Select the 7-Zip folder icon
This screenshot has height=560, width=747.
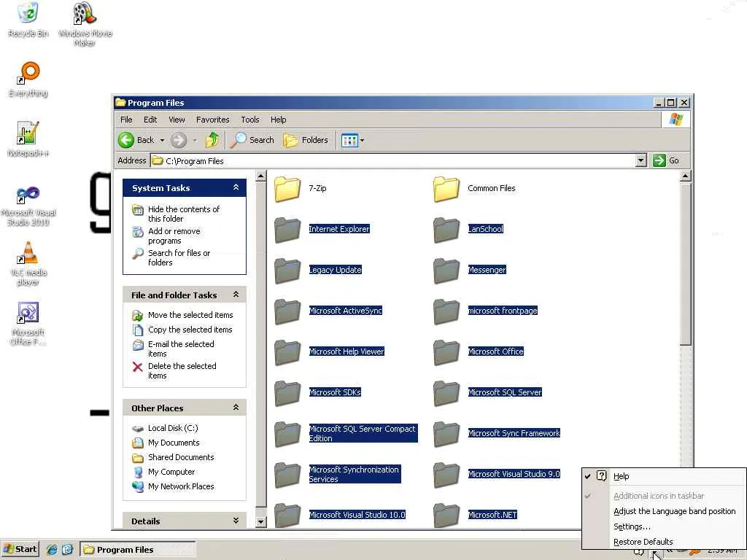pyautogui.click(x=287, y=189)
